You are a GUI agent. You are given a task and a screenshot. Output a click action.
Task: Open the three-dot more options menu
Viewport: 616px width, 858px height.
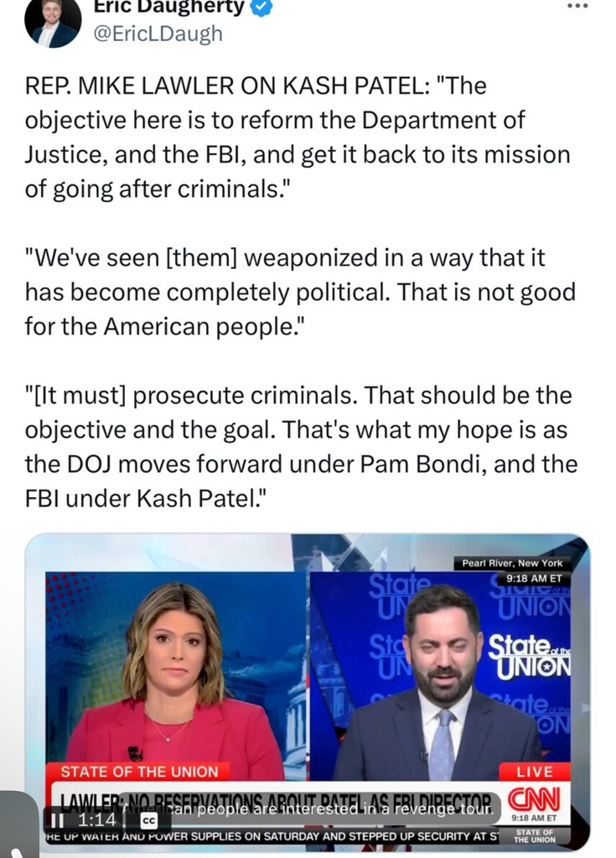click(577, 6)
